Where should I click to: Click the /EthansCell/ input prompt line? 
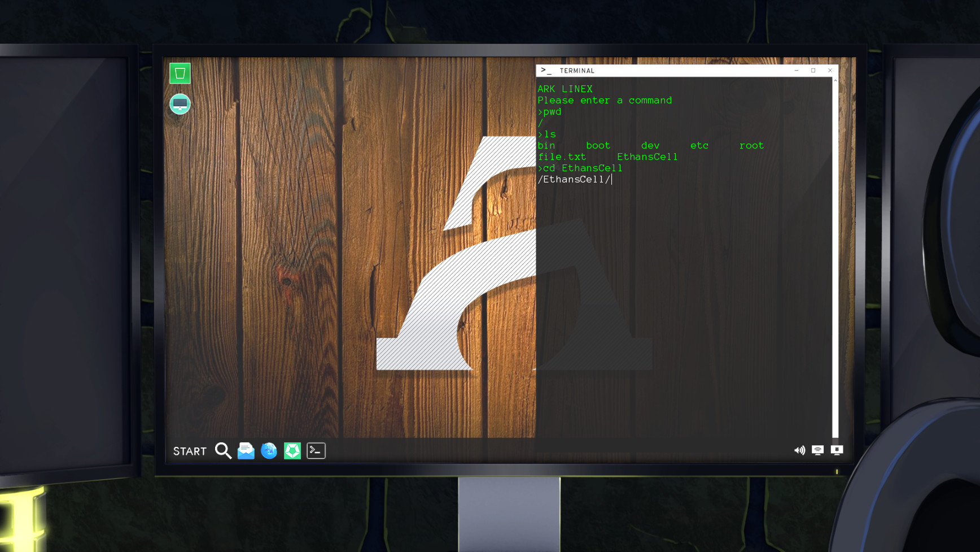coord(574,179)
